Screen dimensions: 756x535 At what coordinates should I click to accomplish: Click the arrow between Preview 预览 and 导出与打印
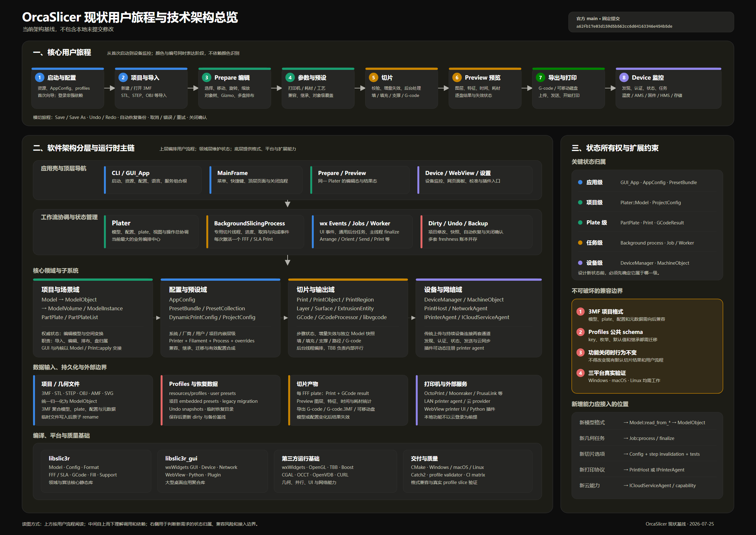click(x=527, y=88)
